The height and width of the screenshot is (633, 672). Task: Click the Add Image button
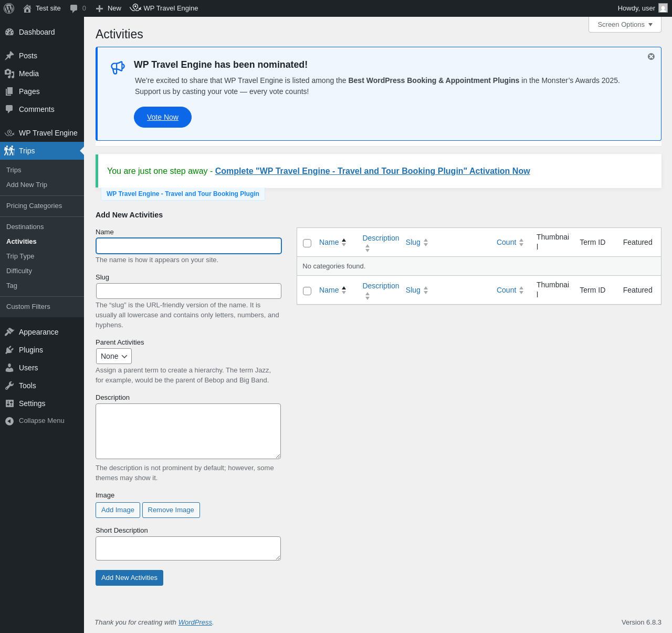coord(118,510)
